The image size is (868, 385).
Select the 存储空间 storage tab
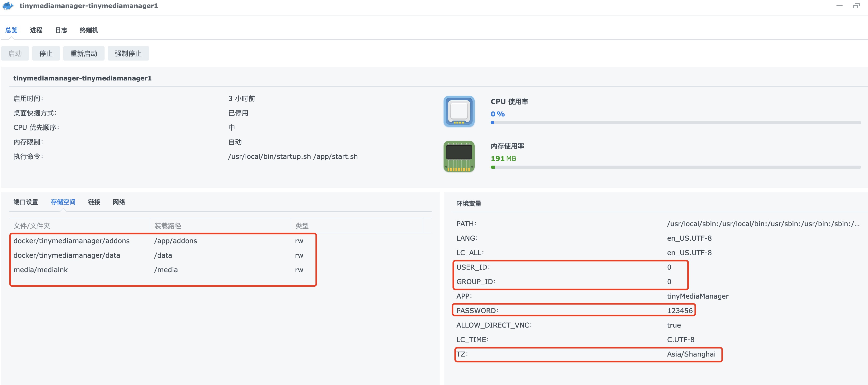click(x=63, y=202)
